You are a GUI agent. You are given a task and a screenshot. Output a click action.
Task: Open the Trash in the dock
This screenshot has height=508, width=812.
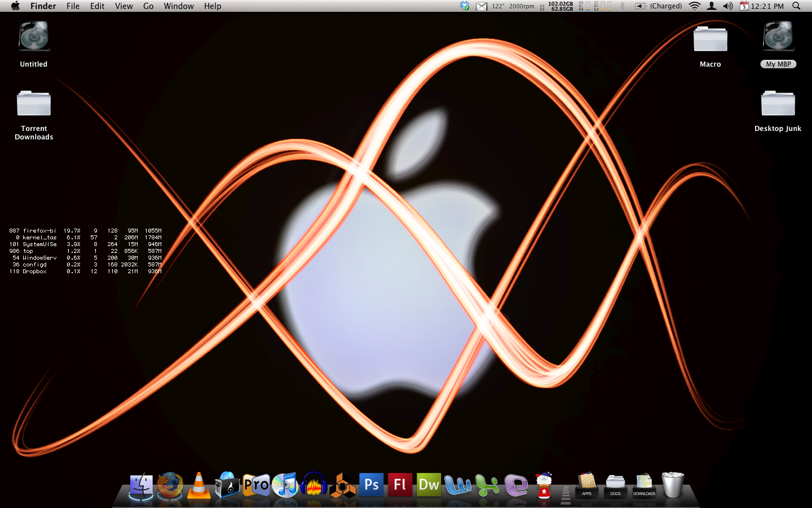[x=673, y=485]
